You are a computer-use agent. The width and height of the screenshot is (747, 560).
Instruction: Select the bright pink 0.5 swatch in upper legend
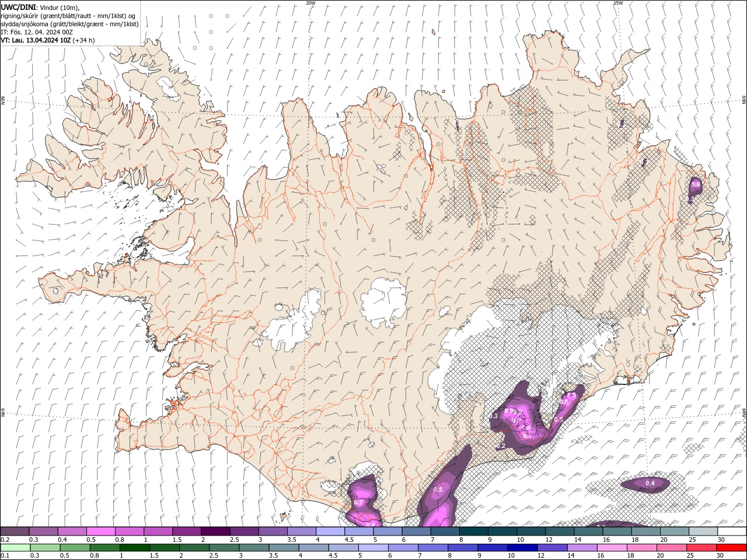pos(100,531)
